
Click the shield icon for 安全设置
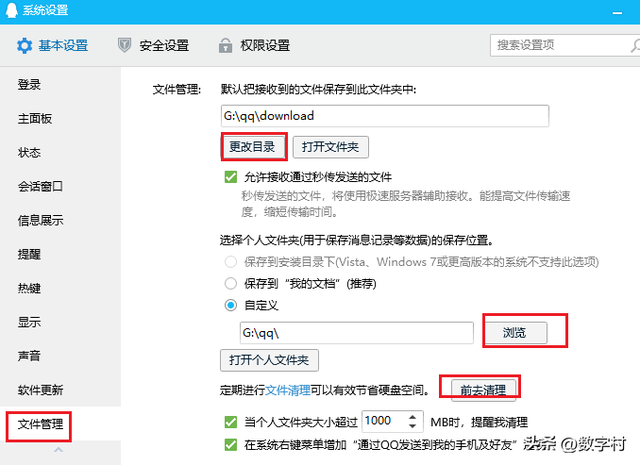click(124, 45)
